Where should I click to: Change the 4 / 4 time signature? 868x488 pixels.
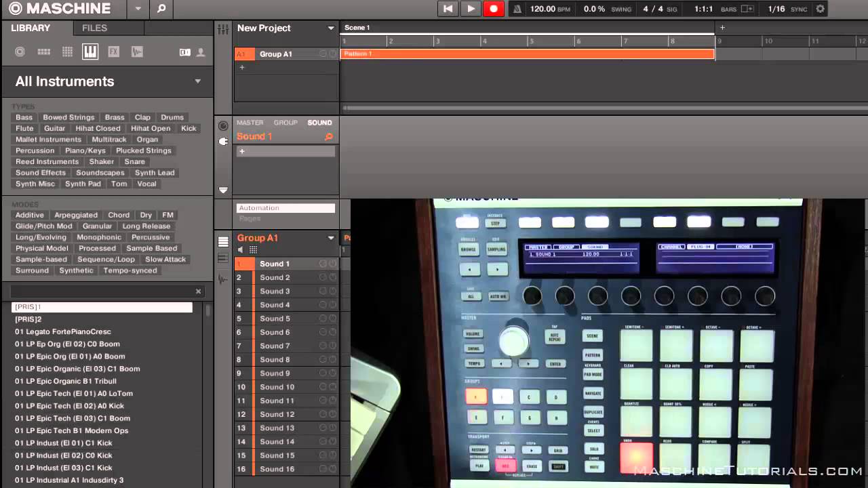click(654, 9)
